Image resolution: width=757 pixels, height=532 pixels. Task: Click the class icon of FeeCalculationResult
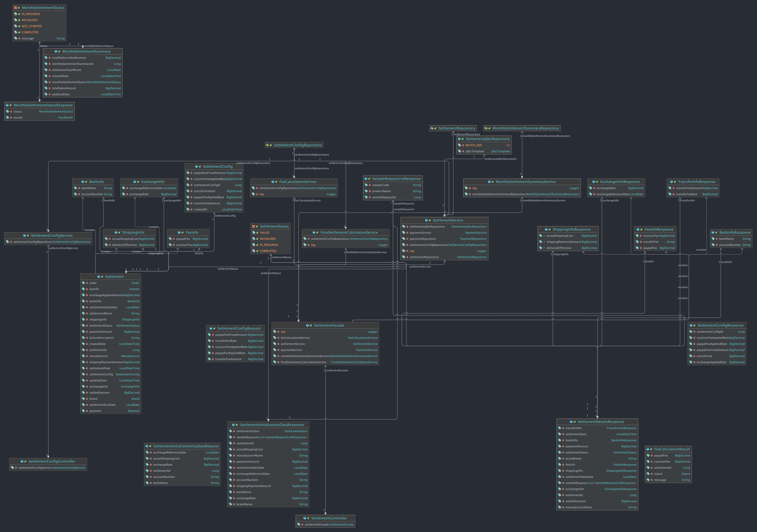pos(648,449)
